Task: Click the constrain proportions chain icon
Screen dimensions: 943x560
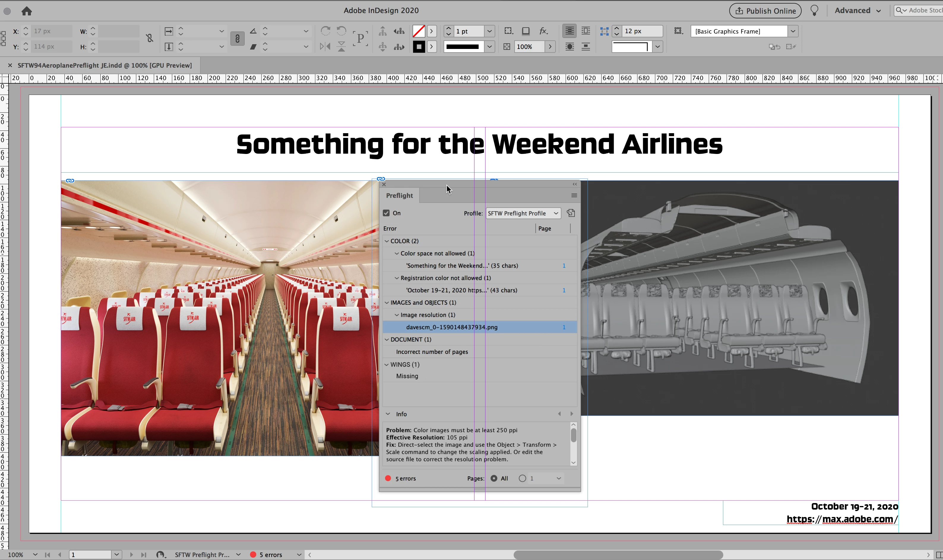Action: click(x=237, y=39)
